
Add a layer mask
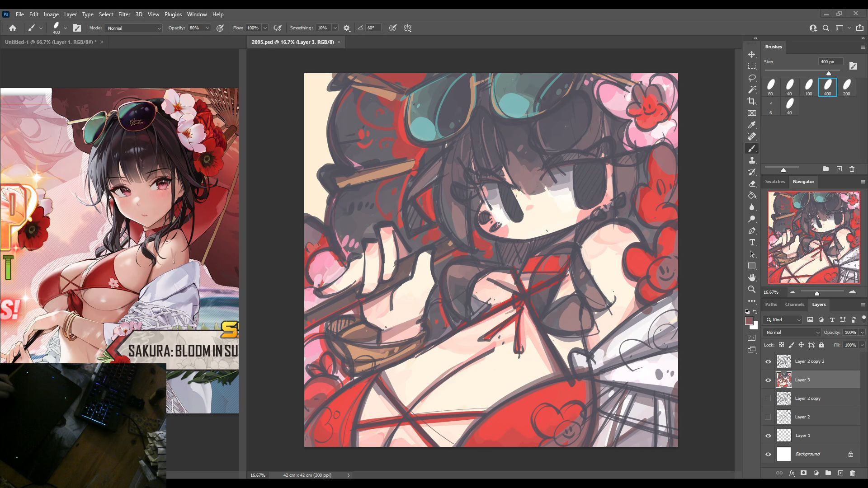pyautogui.click(x=803, y=473)
